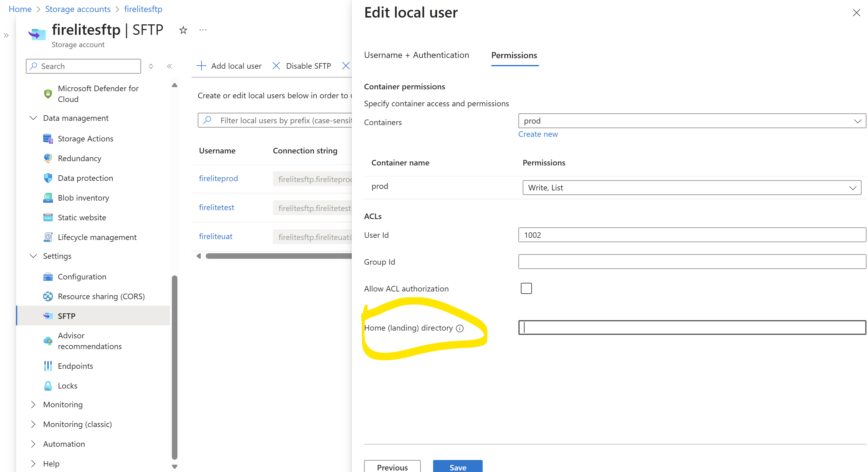
Task: Click the Group Id input field
Action: [x=692, y=262]
